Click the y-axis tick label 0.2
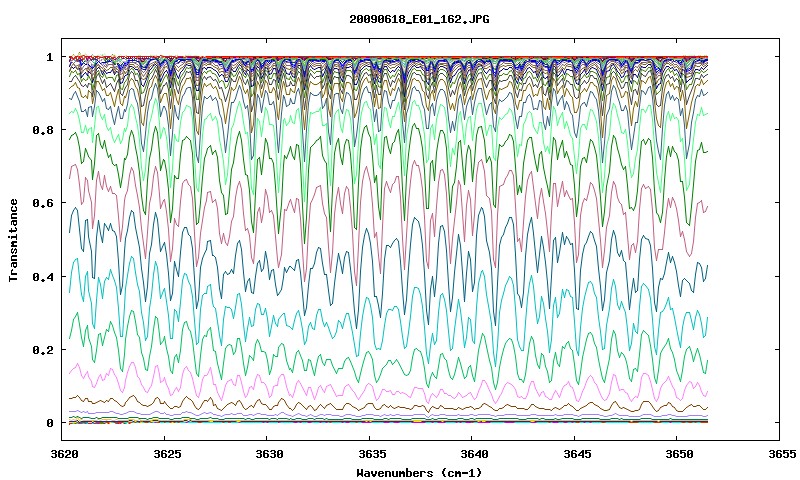 pos(43,350)
